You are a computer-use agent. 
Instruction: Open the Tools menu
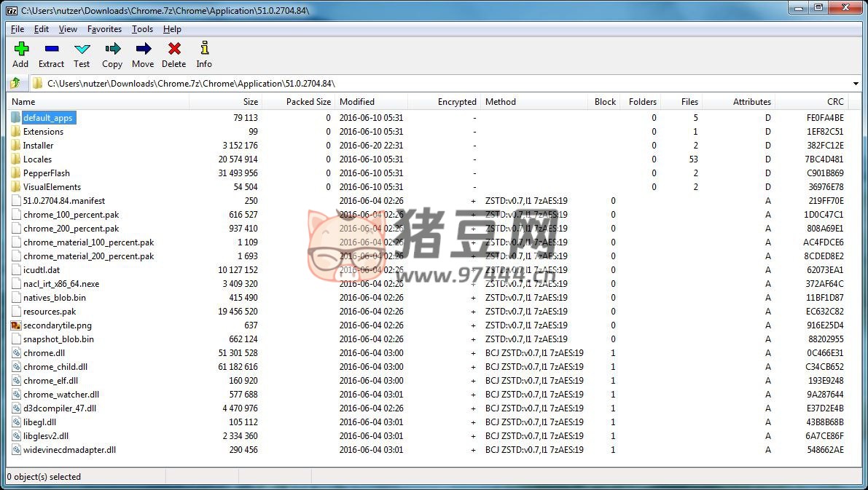pos(142,29)
